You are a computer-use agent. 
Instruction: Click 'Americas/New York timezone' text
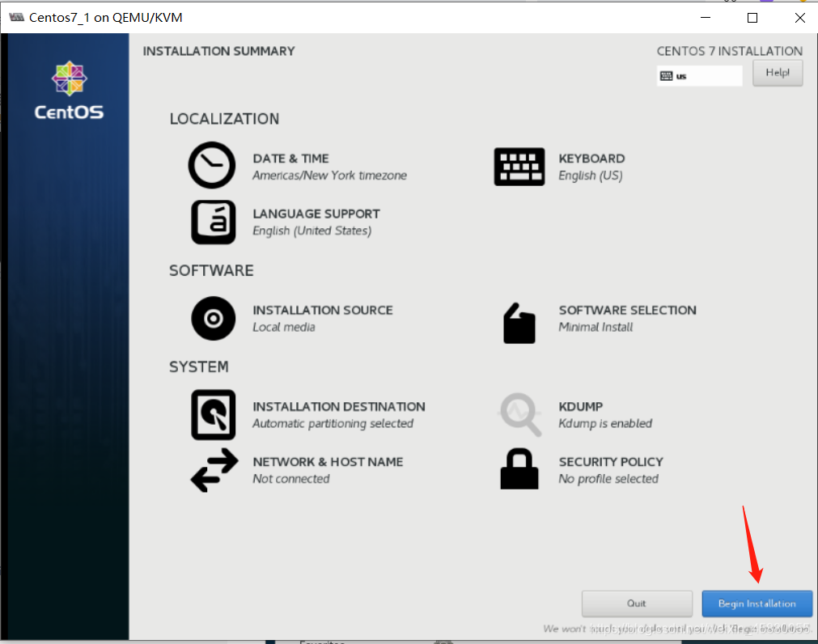(329, 176)
